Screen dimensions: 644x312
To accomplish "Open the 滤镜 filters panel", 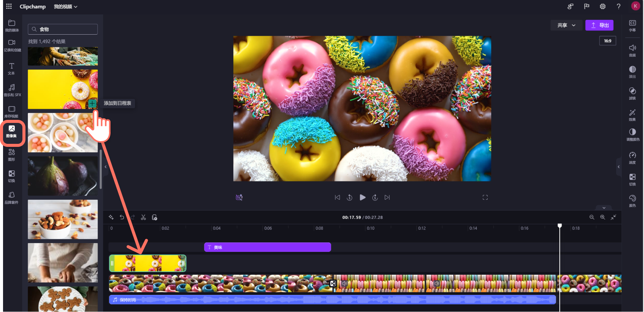I will point(633,94).
